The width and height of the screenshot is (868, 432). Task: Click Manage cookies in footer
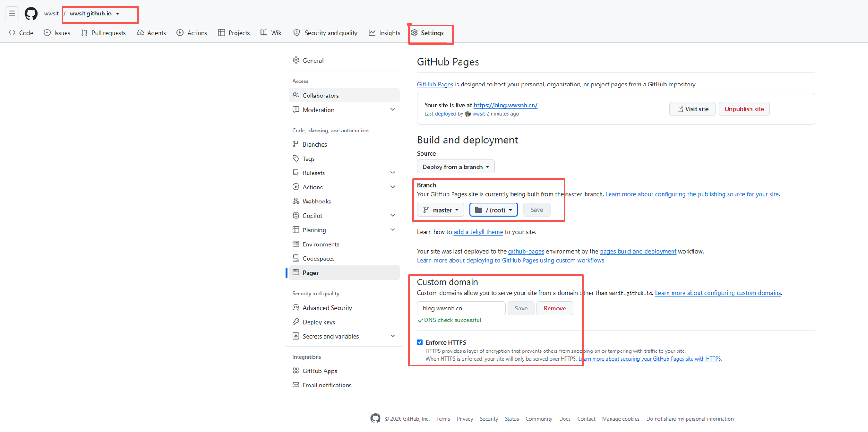(621, 419)
